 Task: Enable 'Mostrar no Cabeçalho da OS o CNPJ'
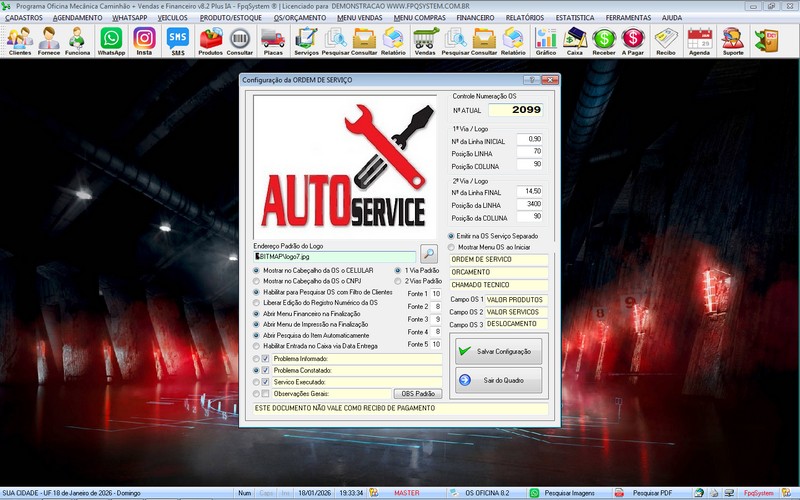coord(257,281)
